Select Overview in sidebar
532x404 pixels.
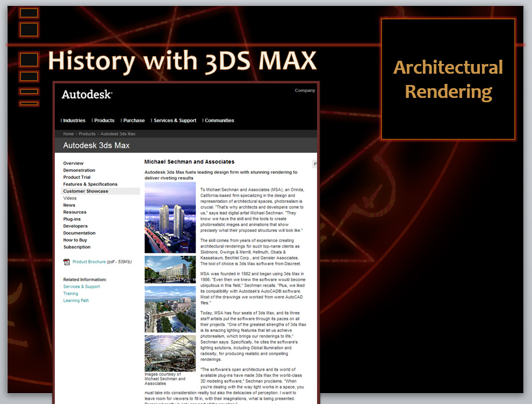click(x=73, y=164)
